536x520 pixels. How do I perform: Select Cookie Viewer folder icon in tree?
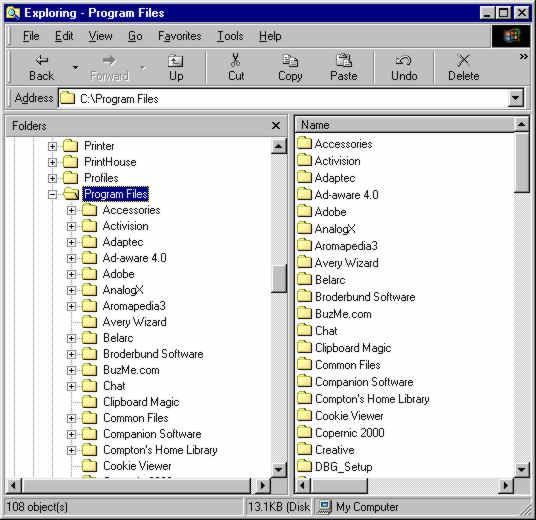tap(90, 466)
